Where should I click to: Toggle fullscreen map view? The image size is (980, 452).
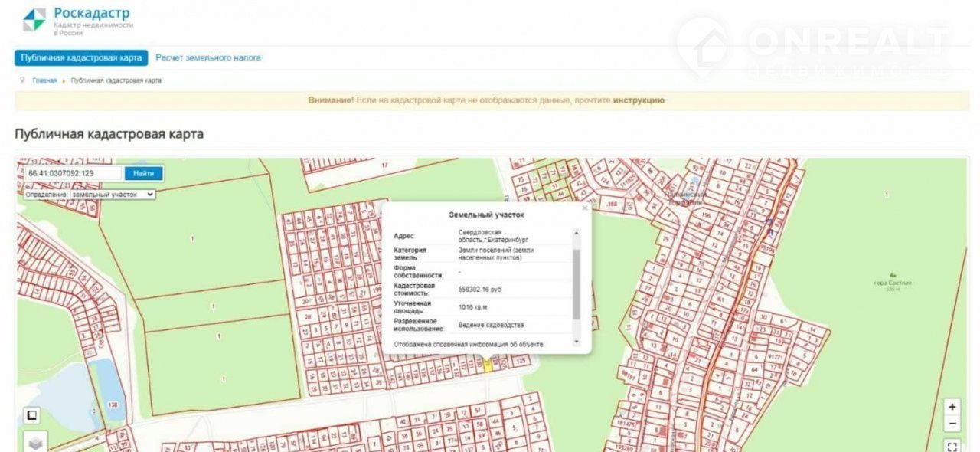[952, 446]
